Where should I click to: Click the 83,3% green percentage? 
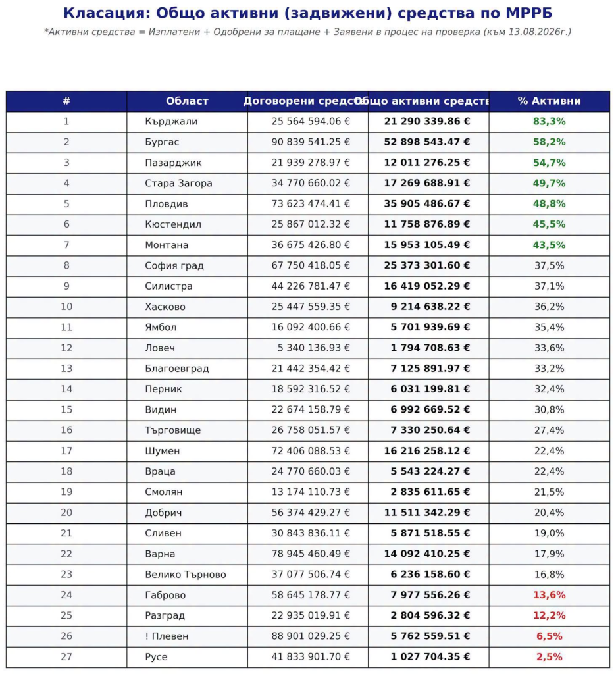550,122
